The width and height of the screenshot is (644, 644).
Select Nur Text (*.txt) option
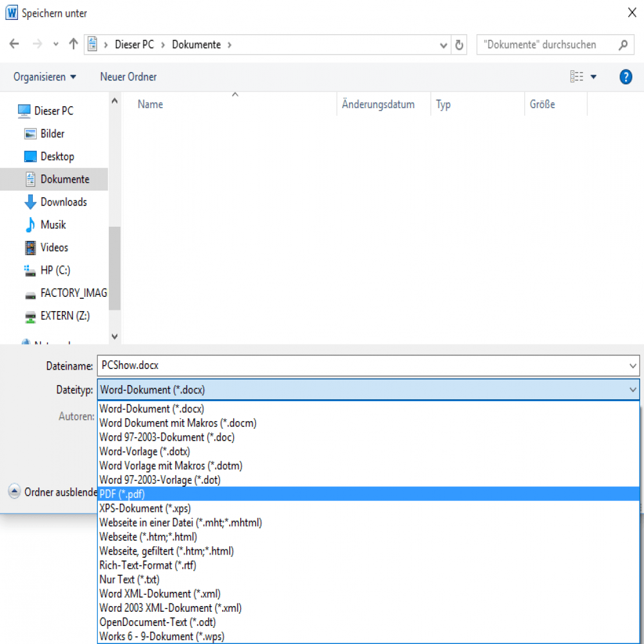(x=368, y=580)
